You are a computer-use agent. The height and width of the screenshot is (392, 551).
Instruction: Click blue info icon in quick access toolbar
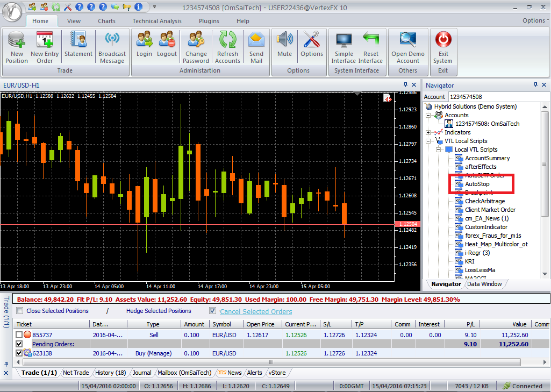click(139, 6)
